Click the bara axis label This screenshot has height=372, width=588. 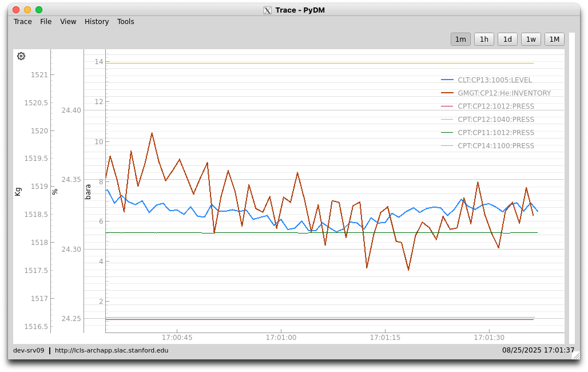pos(88,192)
